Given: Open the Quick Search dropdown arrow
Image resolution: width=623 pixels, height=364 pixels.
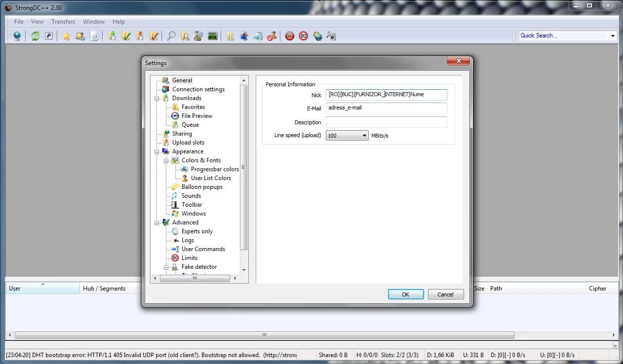Looking at the screenshot, I should (613, 36).
